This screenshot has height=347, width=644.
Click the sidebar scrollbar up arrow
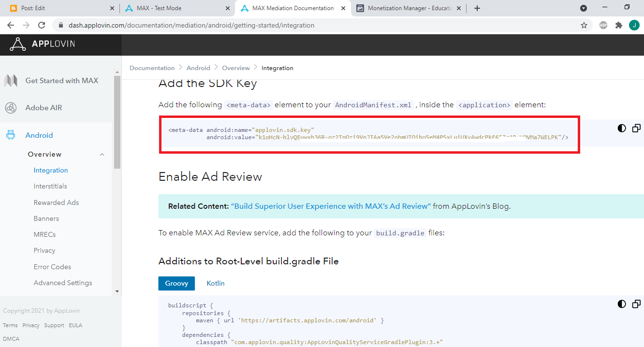[x=117, y=72]
